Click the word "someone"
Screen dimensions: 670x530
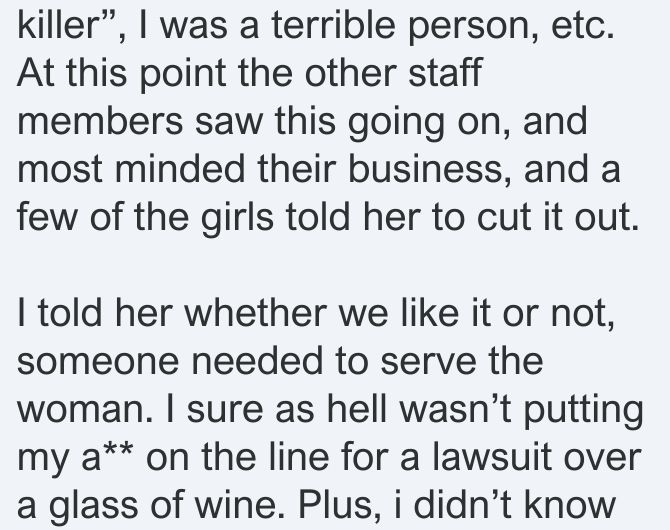[x=98, y=362]
